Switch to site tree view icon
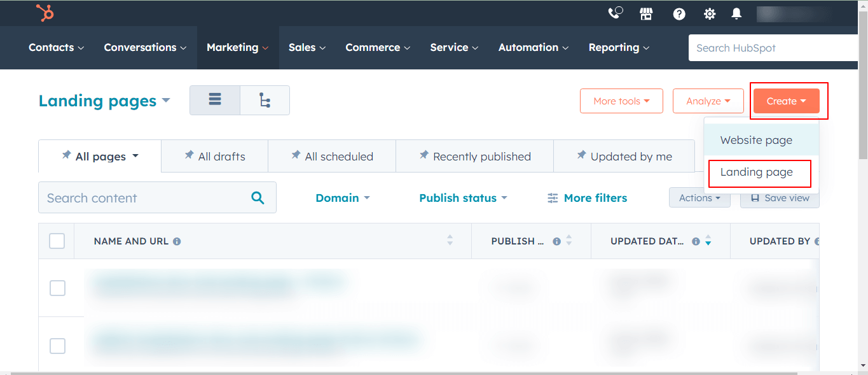 [x=265, y=99]
